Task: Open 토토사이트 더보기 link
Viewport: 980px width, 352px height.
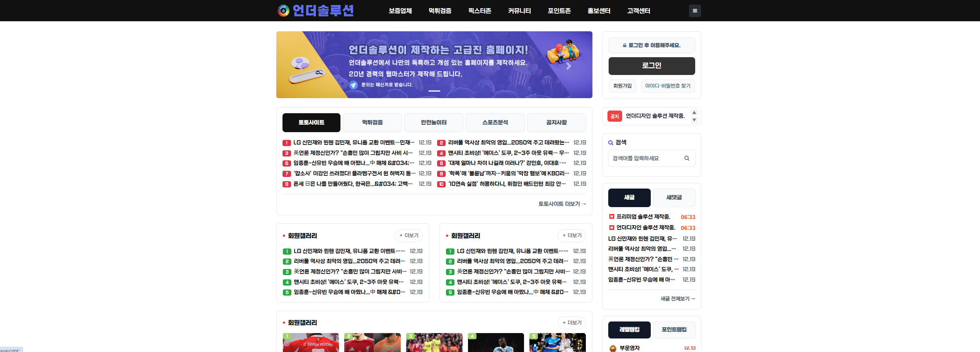Action: 562,204
